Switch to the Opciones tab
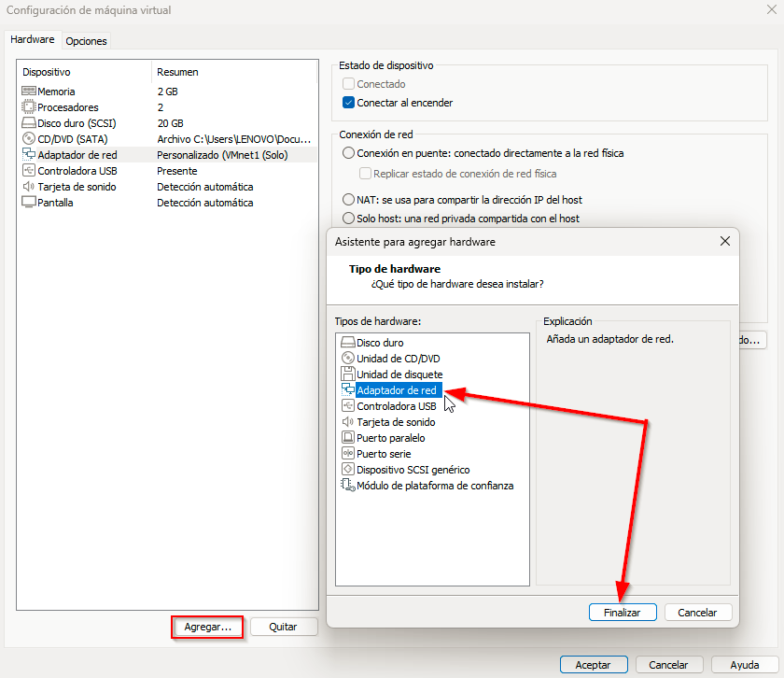Image resolution: width=784 pixels, height=678 pixels. 86,41
